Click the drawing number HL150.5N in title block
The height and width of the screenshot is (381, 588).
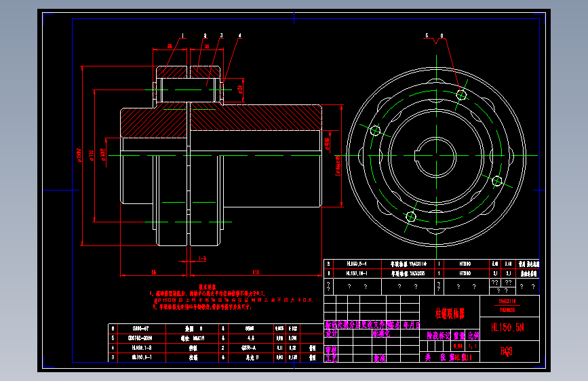point(507,327)
